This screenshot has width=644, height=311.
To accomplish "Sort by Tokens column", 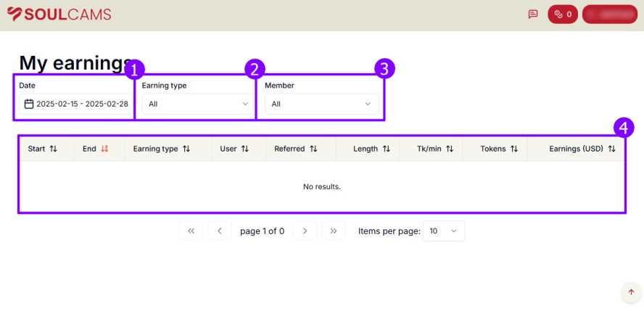I will click(499, 149).
